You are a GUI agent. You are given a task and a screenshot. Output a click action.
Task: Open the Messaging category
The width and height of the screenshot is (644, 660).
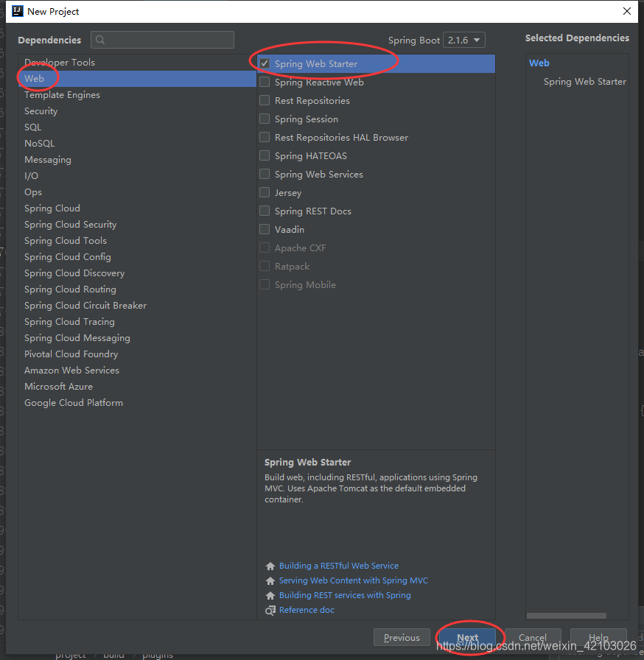[137, 160]
